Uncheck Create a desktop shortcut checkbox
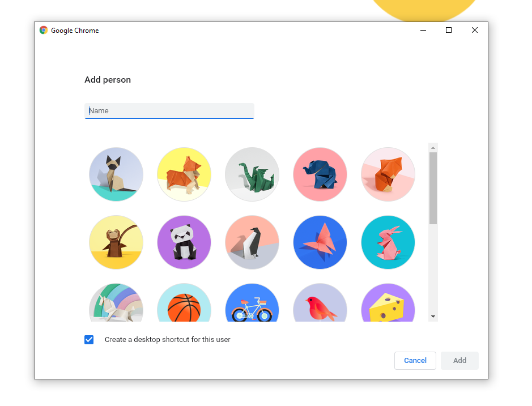The height and width of the screenshot is (406, 532). tap(89, 340)
